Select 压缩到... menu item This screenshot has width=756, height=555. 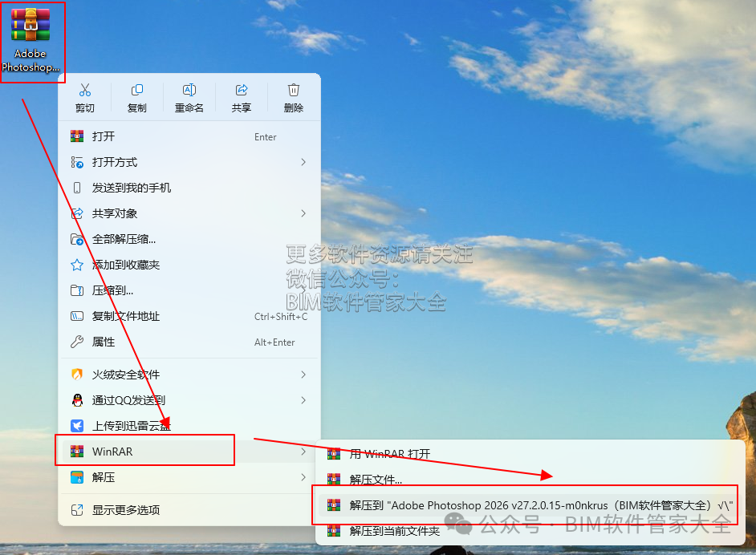click(189, 290)
